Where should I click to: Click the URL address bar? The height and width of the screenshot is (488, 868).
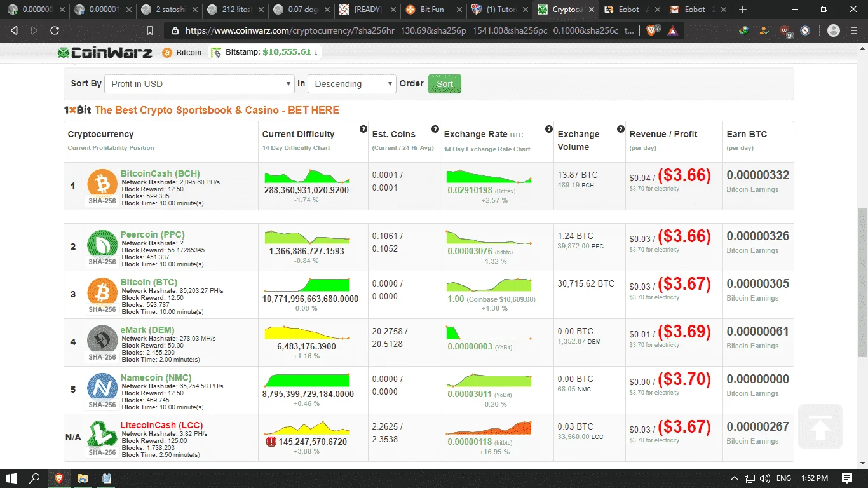(410, 30)
